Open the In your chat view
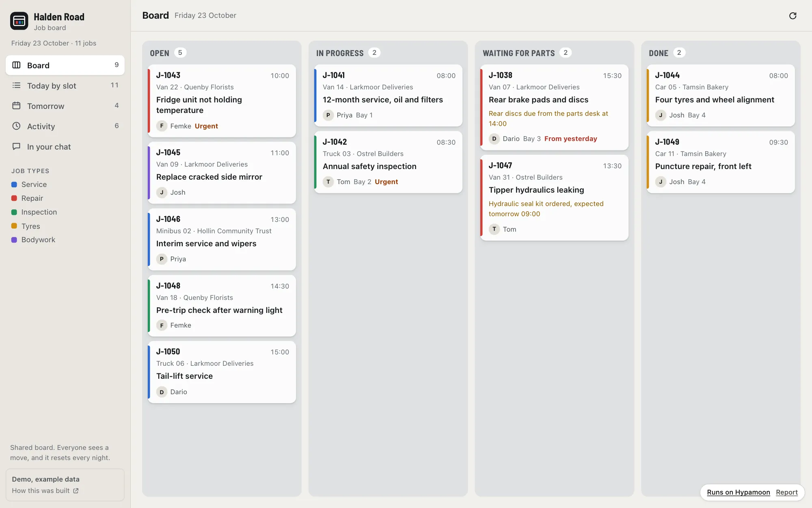812x508 pixels. pos(65,146)
